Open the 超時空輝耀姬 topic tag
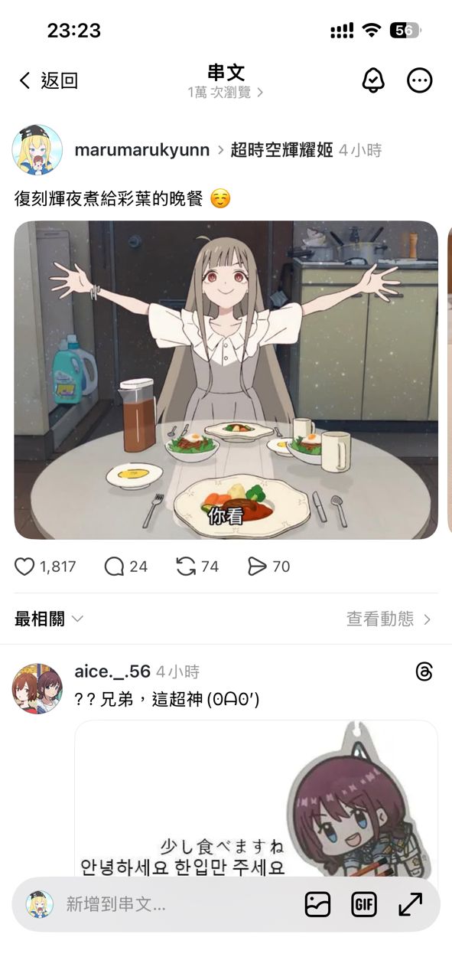452x980 pixels. pyautogui.click(x=281, y=150)
